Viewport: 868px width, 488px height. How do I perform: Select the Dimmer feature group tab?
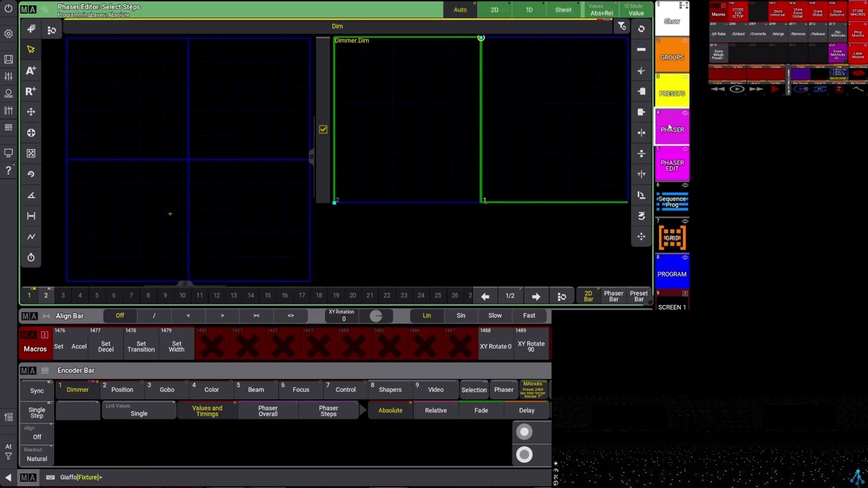77,390
